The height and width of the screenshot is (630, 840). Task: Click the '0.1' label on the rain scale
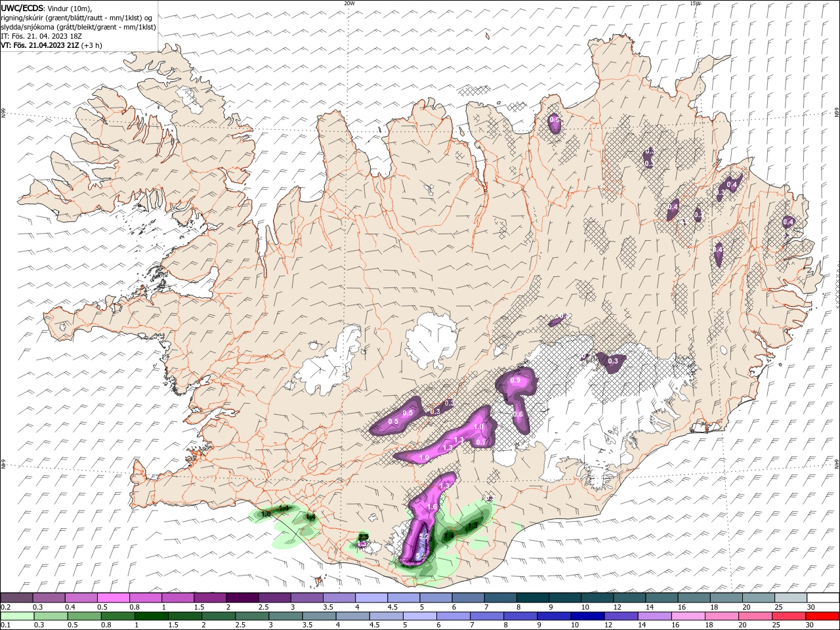coord(5,625)
